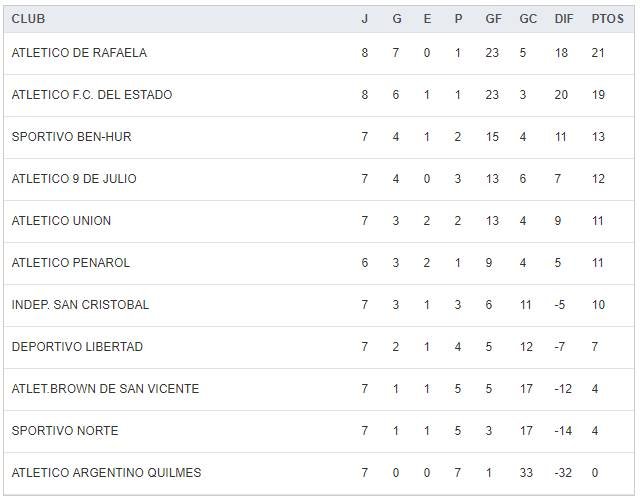Open SPORTIVO BEN-HUR club entry

tap(71, 137)
